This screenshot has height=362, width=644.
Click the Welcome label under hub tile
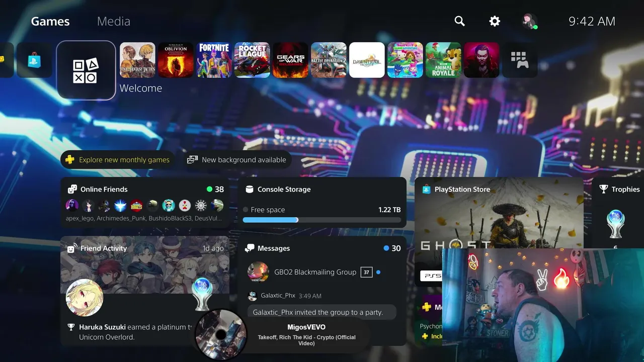click(141, 88)
